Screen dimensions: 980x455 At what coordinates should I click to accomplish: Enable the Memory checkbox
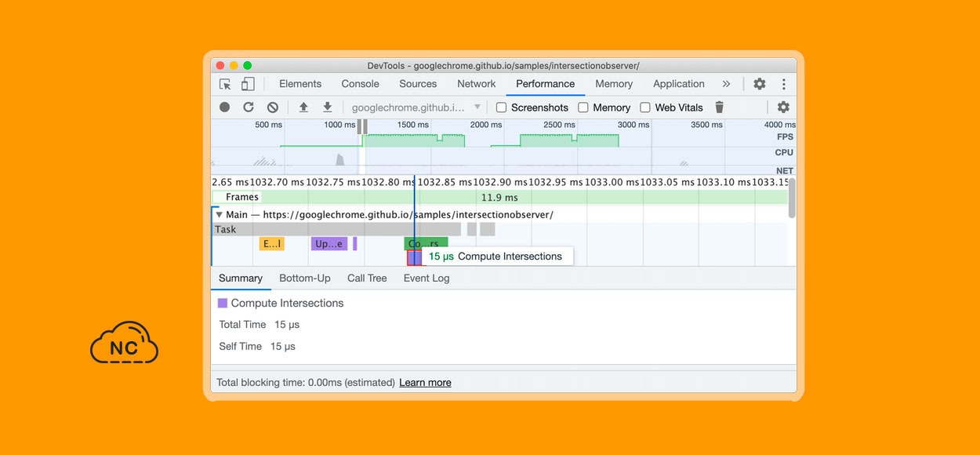[x=583, y=107]
